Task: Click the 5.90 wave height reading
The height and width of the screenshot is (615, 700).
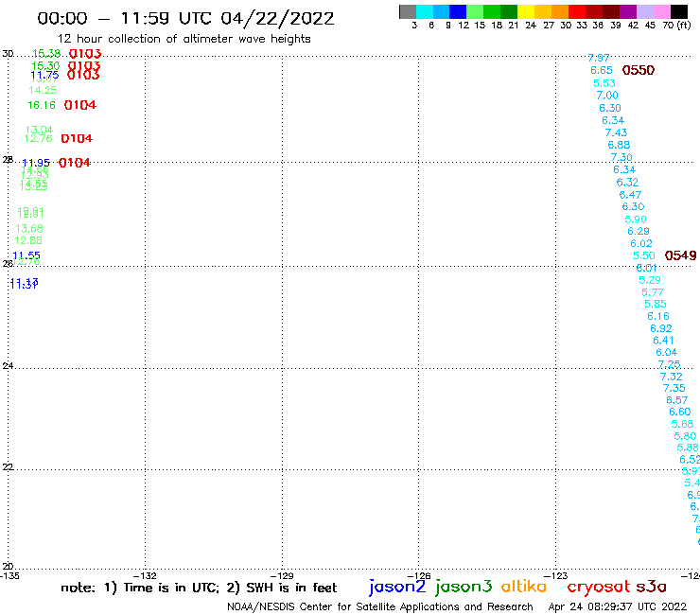Action: pos(636,220)
